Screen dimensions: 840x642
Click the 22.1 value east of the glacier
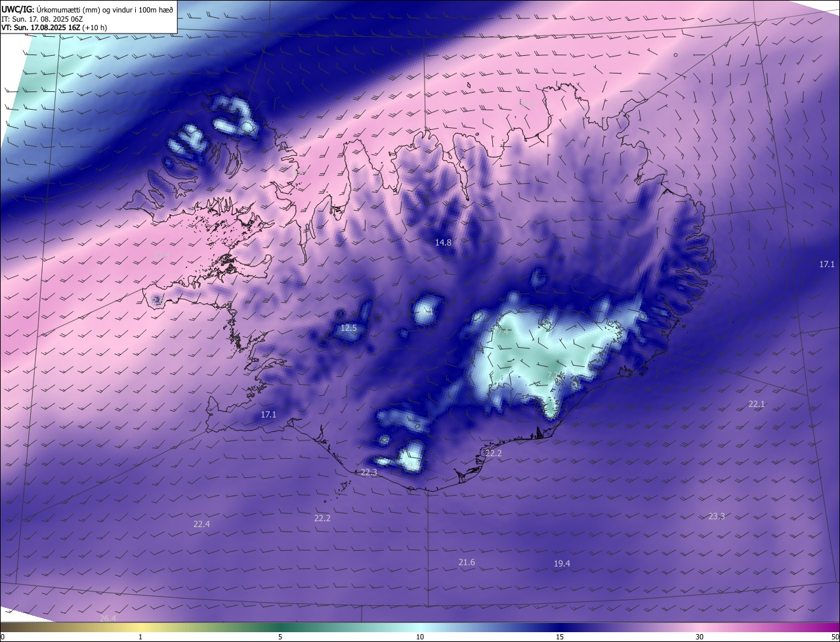[x=757, y=404]
